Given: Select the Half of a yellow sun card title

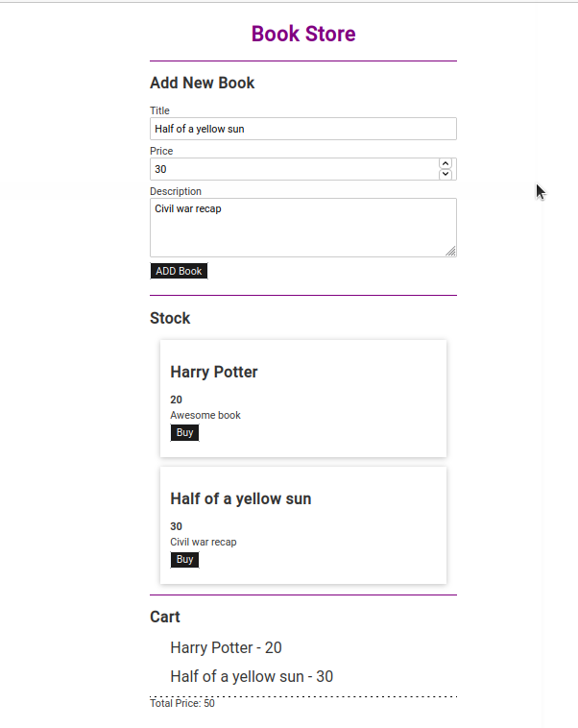Looking at the screenshot, I should 240,498.
